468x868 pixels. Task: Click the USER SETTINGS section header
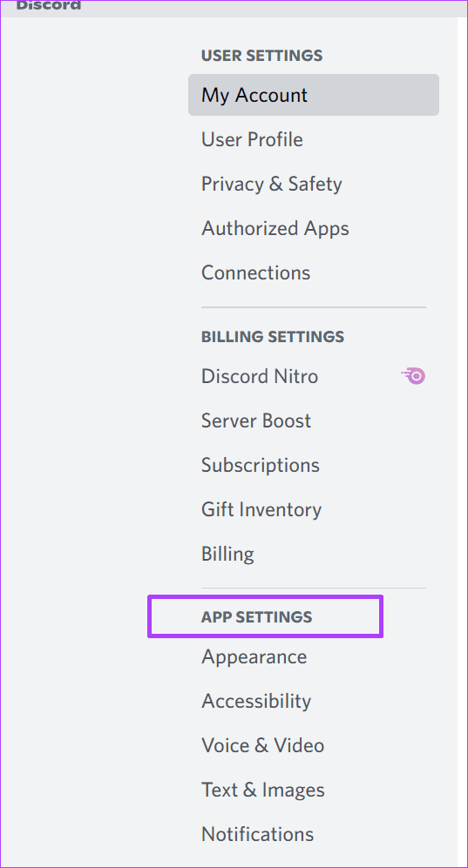coord(262,56)
